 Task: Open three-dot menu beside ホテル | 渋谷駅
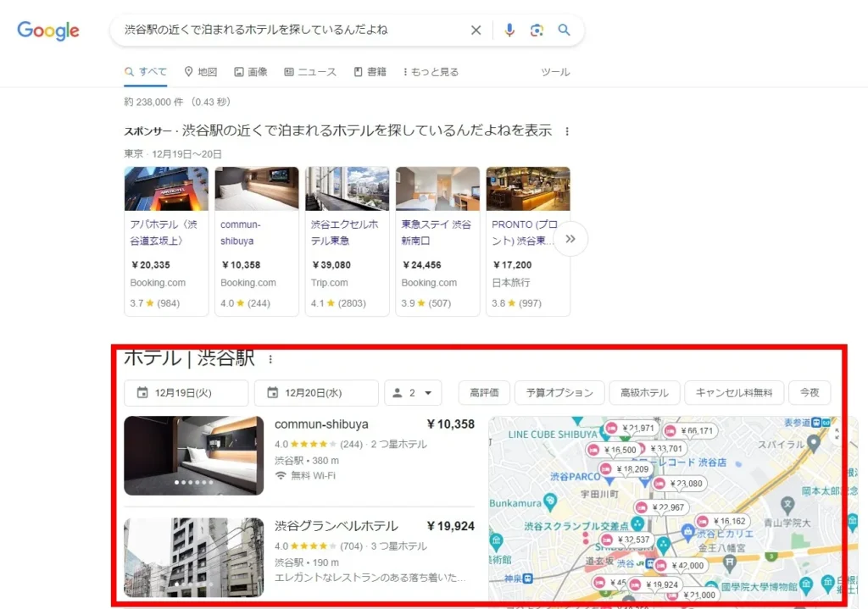coord(270,359)
